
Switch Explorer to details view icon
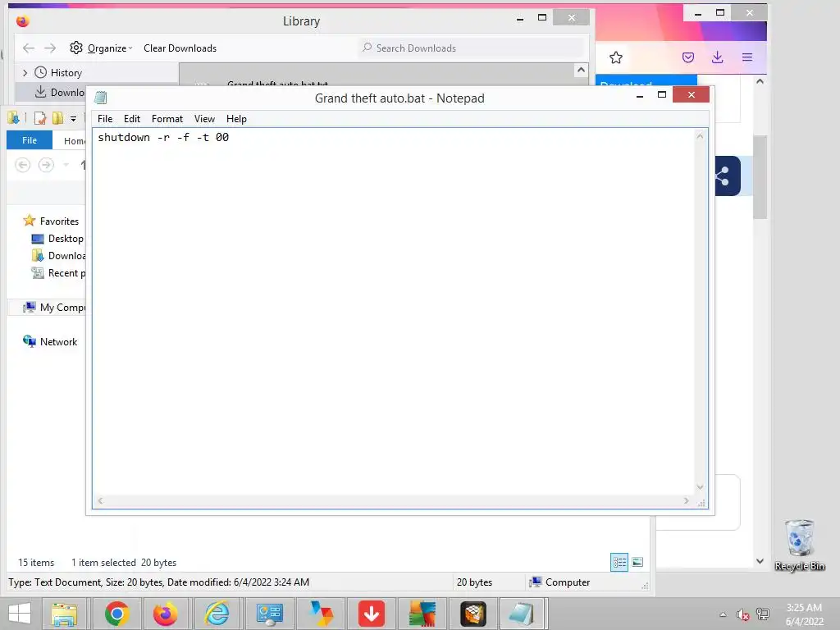(619, 562)
